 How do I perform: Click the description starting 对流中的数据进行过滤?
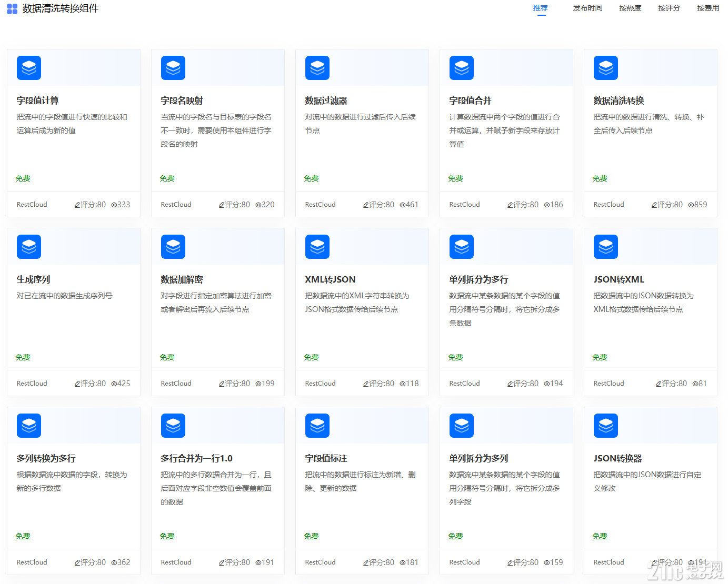pyautogui.click(x=360, y=124)
